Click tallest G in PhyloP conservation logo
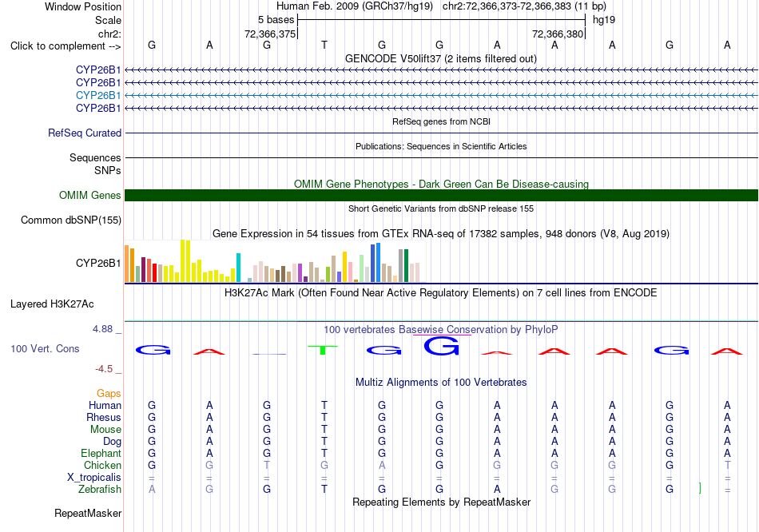The image size is (759, 532). pyautogui.click(x=441, y=346)
